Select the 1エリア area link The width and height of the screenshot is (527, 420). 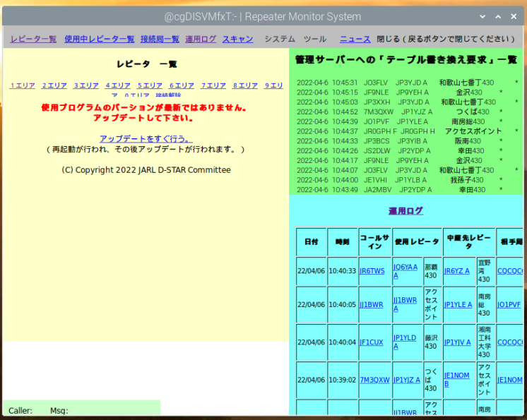(x=23, y=85)
